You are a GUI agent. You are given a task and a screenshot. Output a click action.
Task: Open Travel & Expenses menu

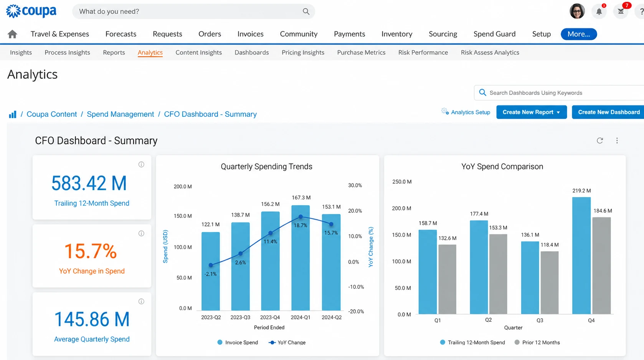click(x=60, y=34)
